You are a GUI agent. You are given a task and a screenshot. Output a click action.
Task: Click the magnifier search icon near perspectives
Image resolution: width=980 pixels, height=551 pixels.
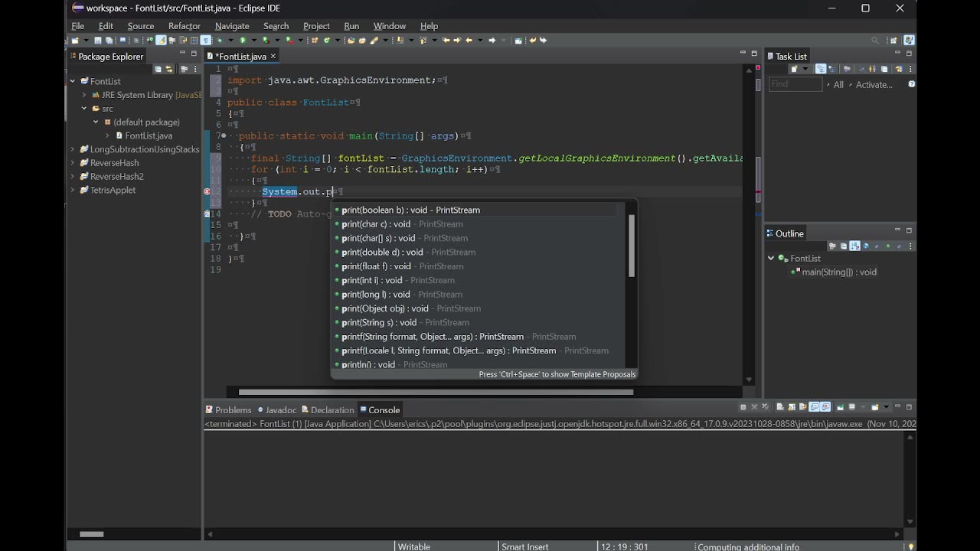coord(875,40)
